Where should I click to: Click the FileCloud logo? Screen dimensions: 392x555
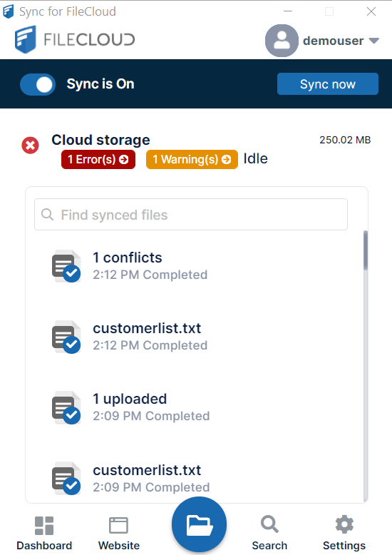pos(75,39)
